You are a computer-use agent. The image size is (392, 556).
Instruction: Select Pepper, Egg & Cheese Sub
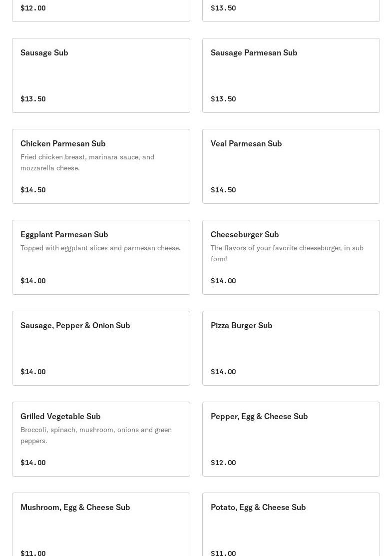291,439
